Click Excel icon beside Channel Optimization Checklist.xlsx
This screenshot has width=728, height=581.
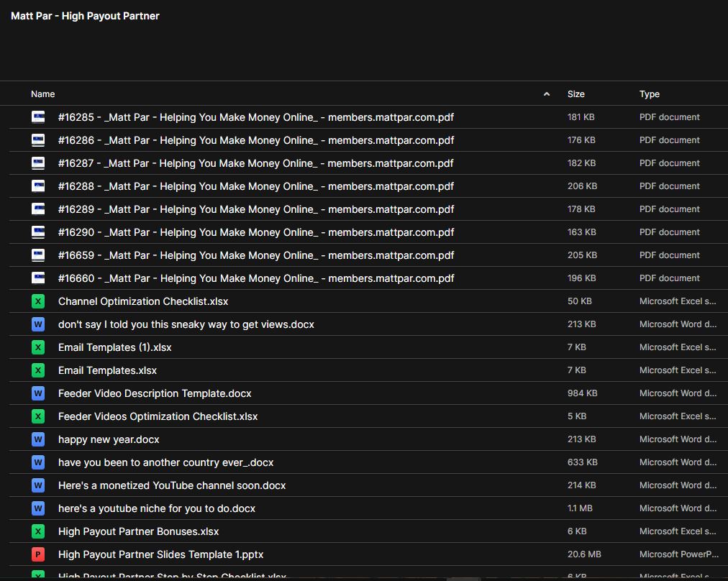(x=38, y=301)
